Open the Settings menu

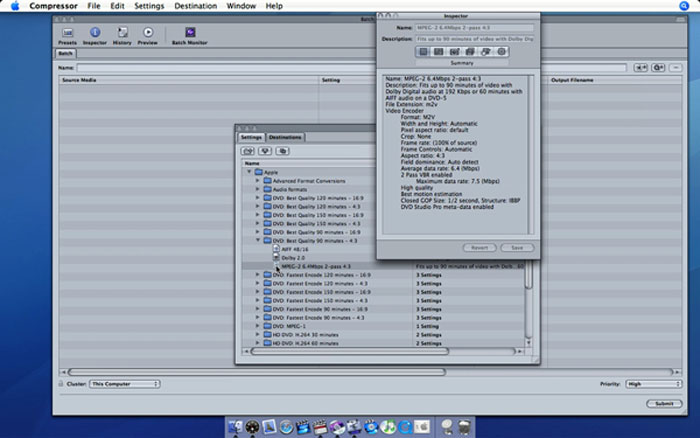click(149, 6)
